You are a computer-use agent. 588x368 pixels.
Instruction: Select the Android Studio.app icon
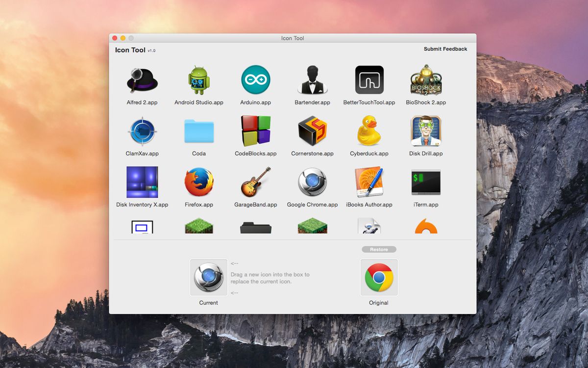[198, 80]
